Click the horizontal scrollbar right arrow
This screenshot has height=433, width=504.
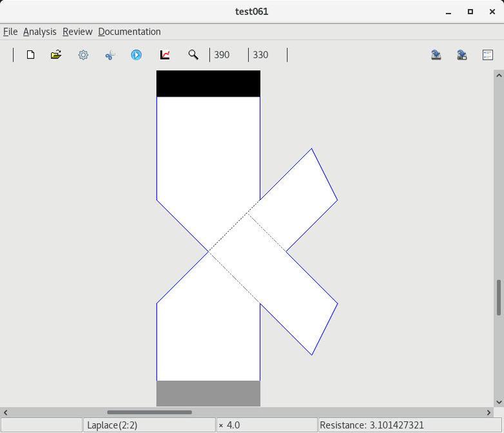489,412
